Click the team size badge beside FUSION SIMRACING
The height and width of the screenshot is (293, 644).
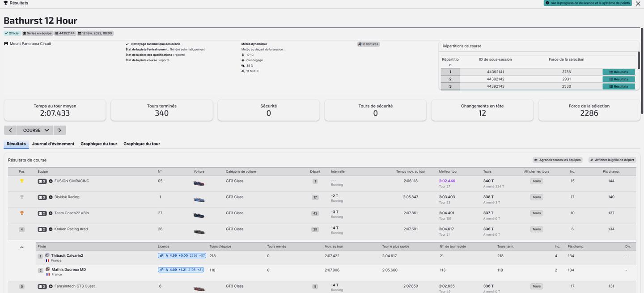42,181
